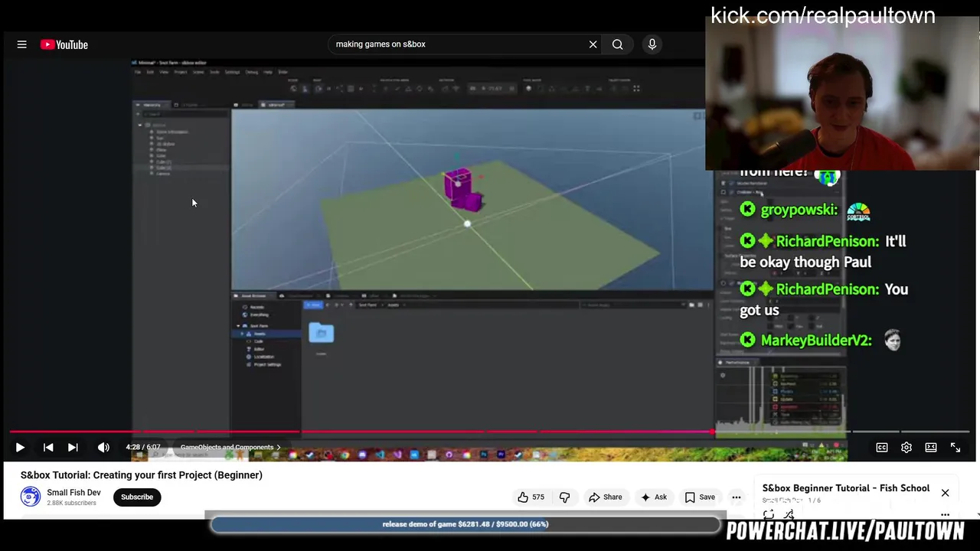
Task: Select the Hierarchy tab in the s&box editor
Action: click(152, 105)
